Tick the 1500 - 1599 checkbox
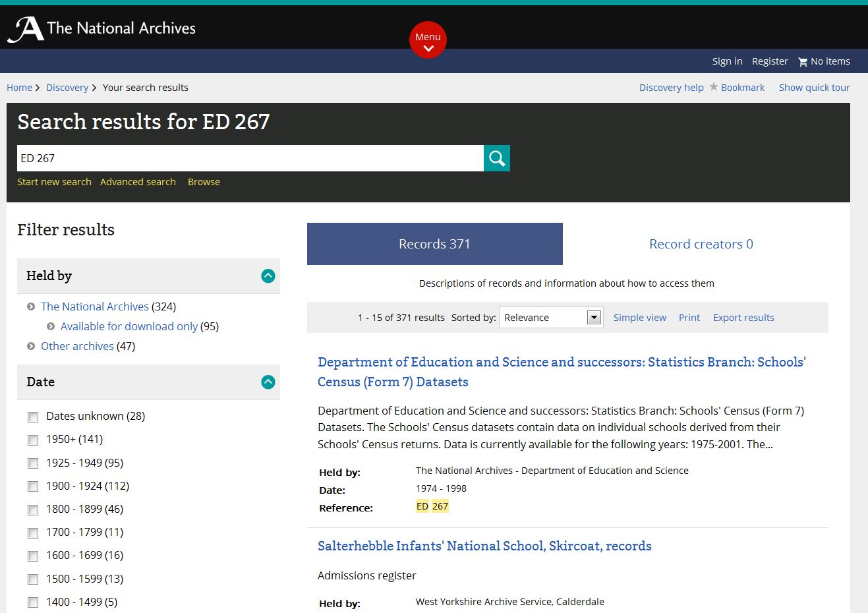Image resolution: width=868 pixels, height=613 pixels. 33,579
